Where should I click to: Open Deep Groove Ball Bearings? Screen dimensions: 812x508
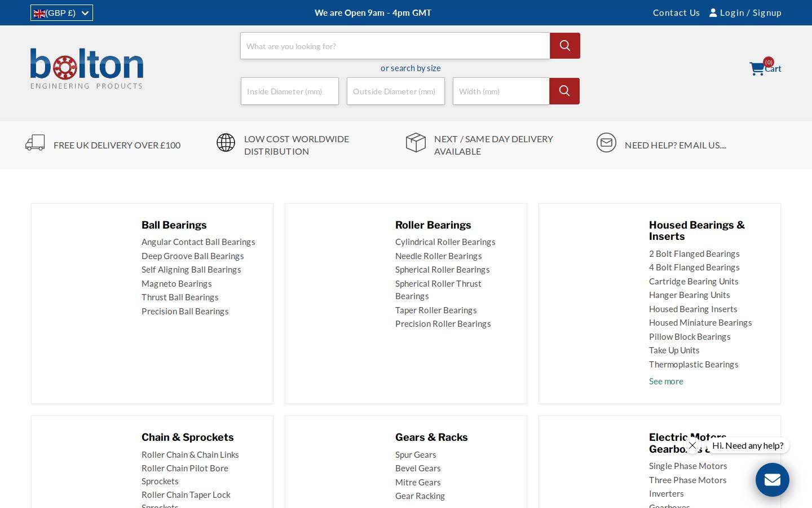coord(193,256)
